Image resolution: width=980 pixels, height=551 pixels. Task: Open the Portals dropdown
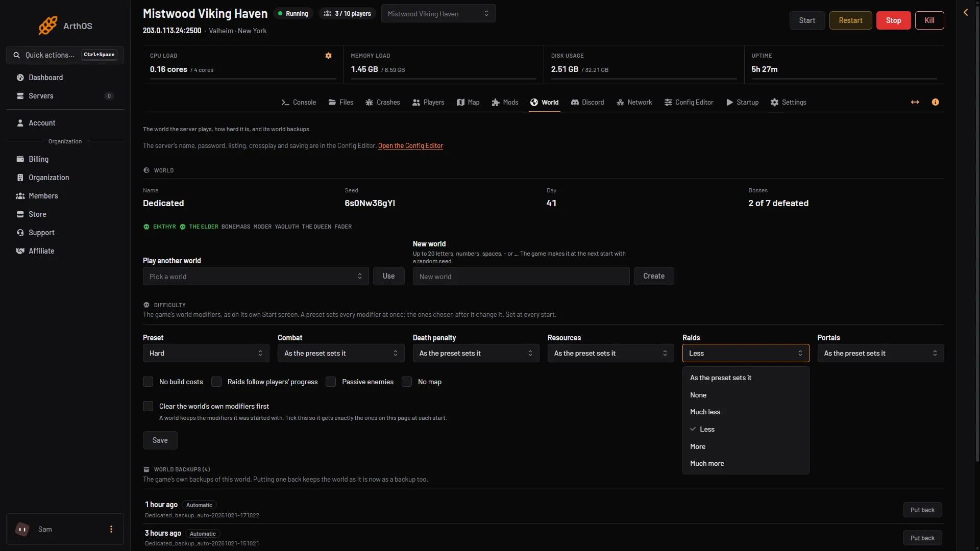[880, 353]
